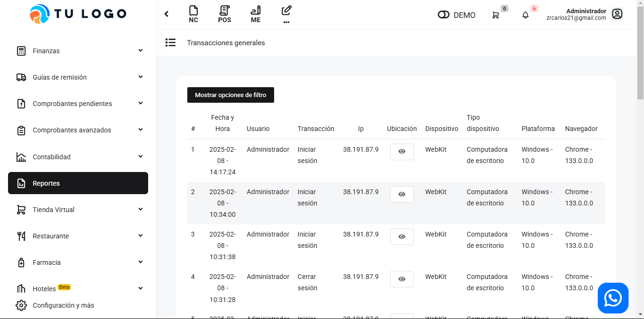Expand the Contabilidad section
644x319 pixels.
click(78, 157)
